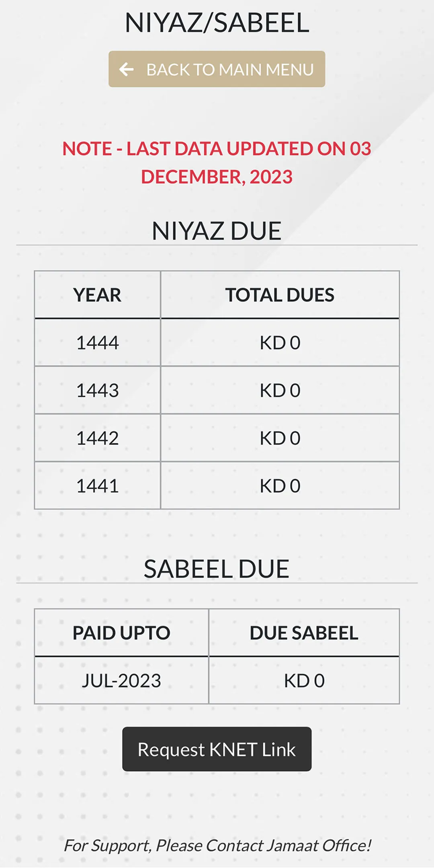This screenshot has width=434, height=868.
Task: Select the JUL-2023 paid upto cell
Action: click(x=121, y=681)
